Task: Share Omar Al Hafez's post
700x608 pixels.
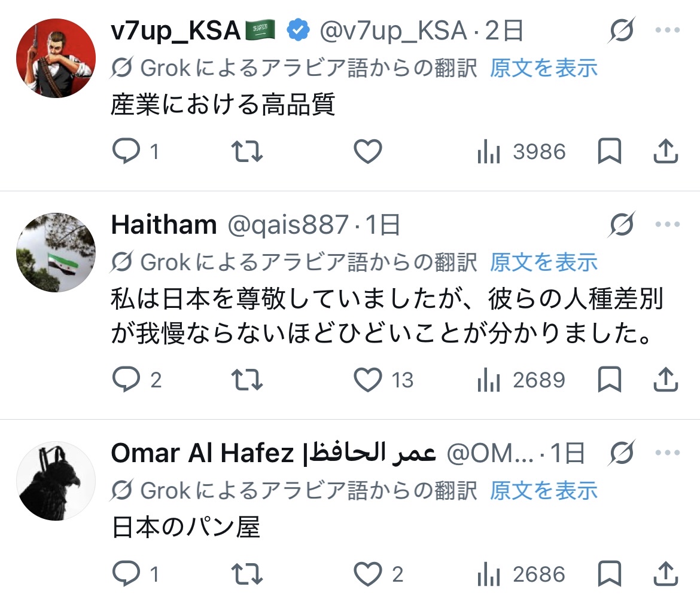Action: tap(665, 575)
